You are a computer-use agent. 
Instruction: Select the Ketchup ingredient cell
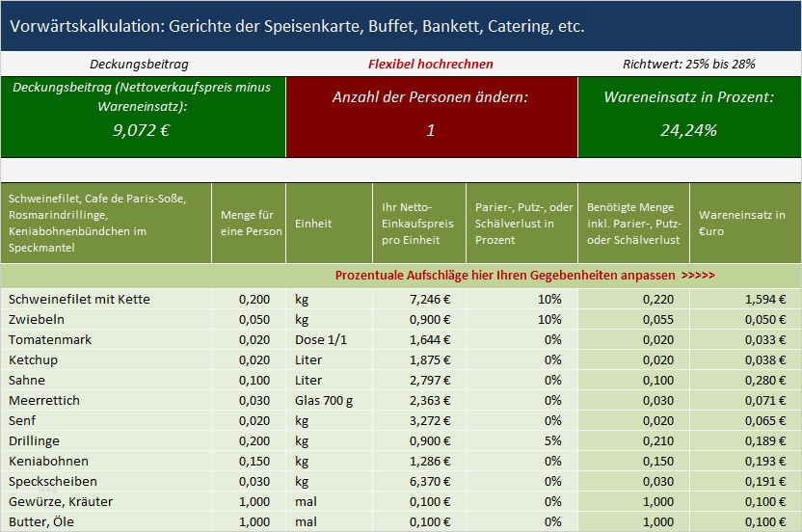pos(106,360)
